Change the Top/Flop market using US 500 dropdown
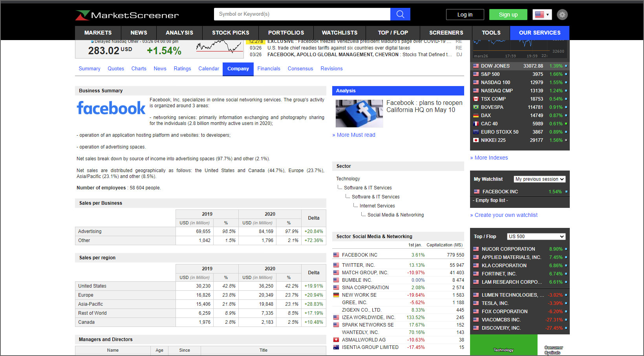644x356 pixels. (536, 236)
